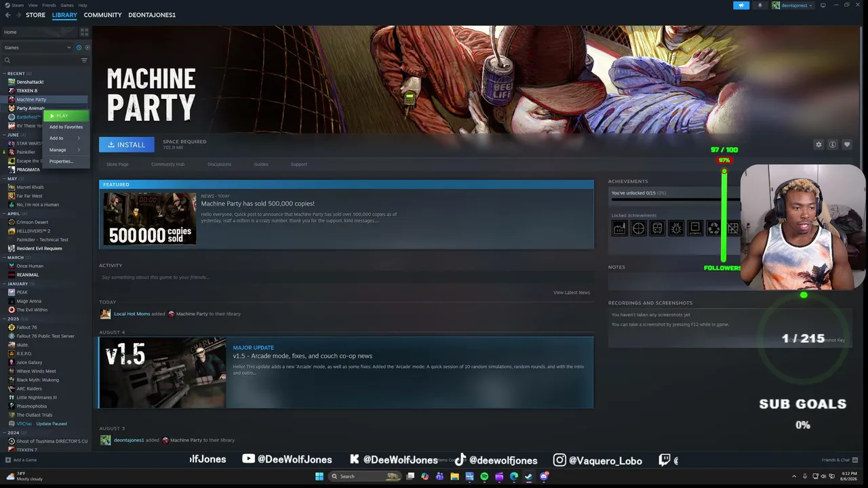Collapse the JANUARY games group
868x488 pixels.
(x=4, y=283)
